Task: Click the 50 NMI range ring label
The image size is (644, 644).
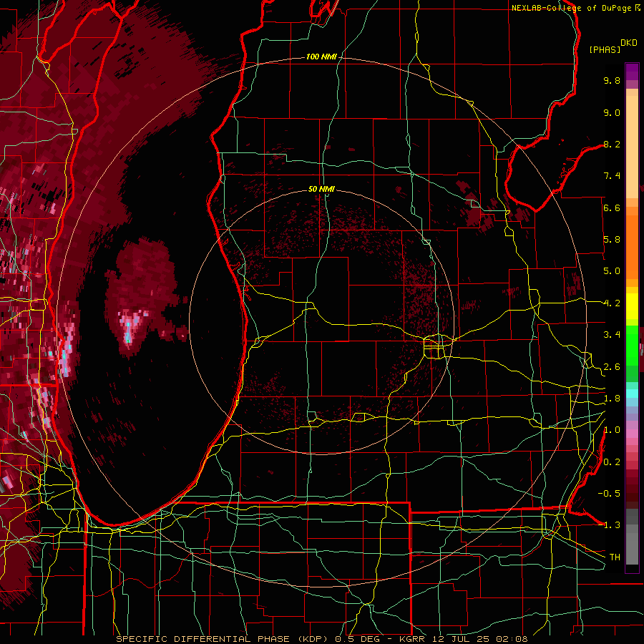Action: tap(321, 189)
